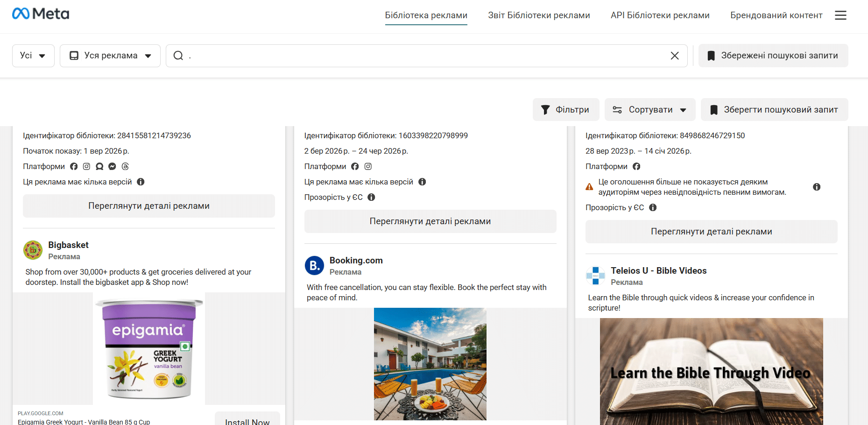This screenshot has height=425, width=868.
Task: View ad details for Bigbasket ad
Action: click(149, 206)
